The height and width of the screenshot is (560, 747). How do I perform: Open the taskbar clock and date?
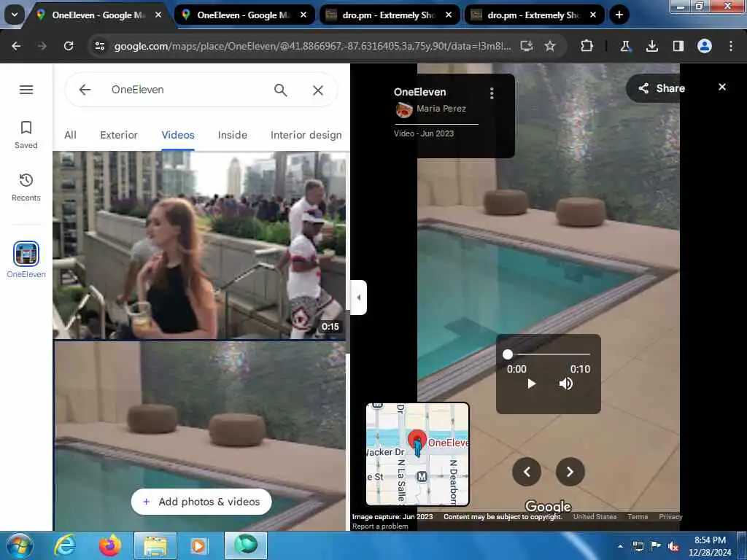point(710,546)
